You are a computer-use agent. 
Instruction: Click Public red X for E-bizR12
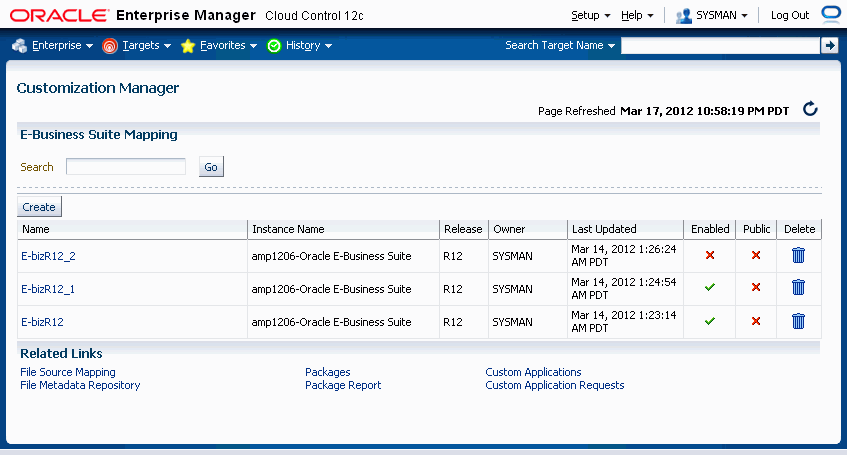pos(756,321)
